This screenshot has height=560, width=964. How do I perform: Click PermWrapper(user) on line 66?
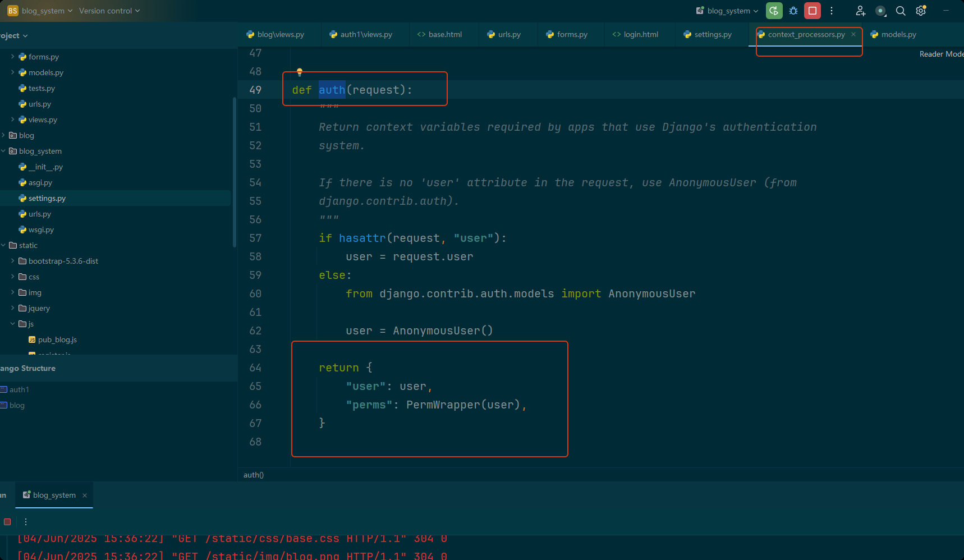pos(463,405)
